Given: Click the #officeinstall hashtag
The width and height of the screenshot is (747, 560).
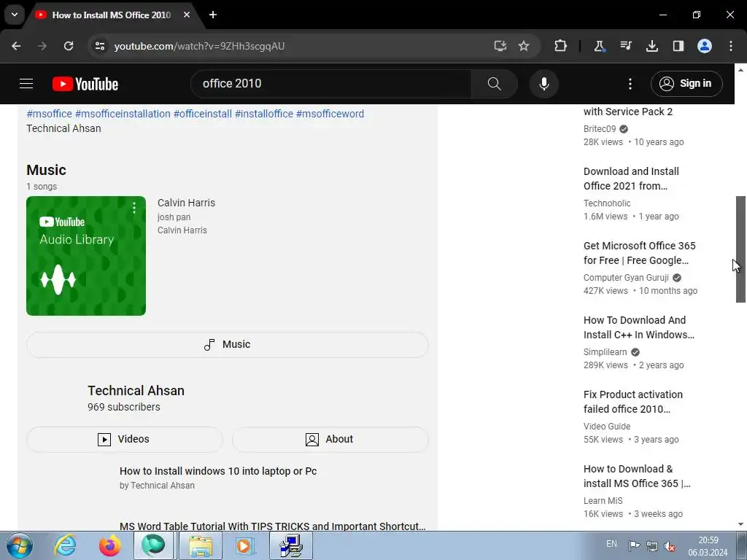Looking at the screenshot, I should coord(203,114).
